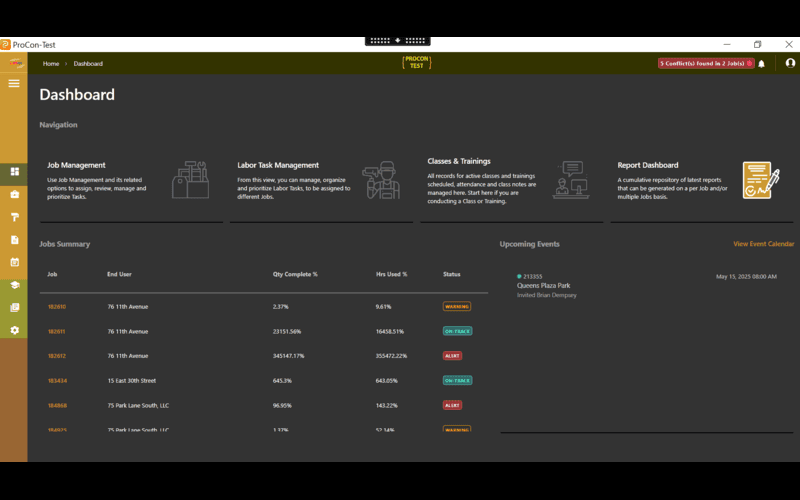Open View Event Calendar link
This screenshot has width=800, height=500.
pos(763,244)
